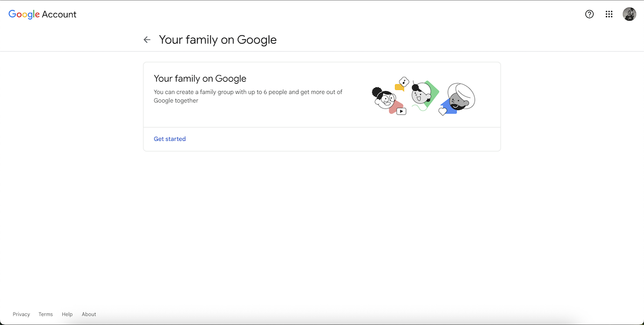Open the Privacy footer link
The image size is (644, 325).
click(x=21, y=314)
